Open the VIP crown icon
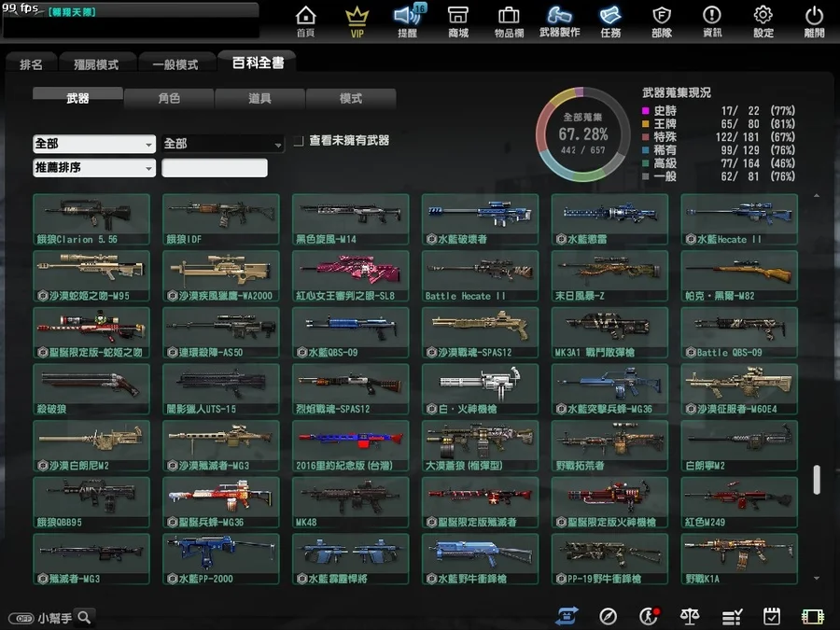The height and width of the screenshot is (630, 840). [x=357, y=21]
